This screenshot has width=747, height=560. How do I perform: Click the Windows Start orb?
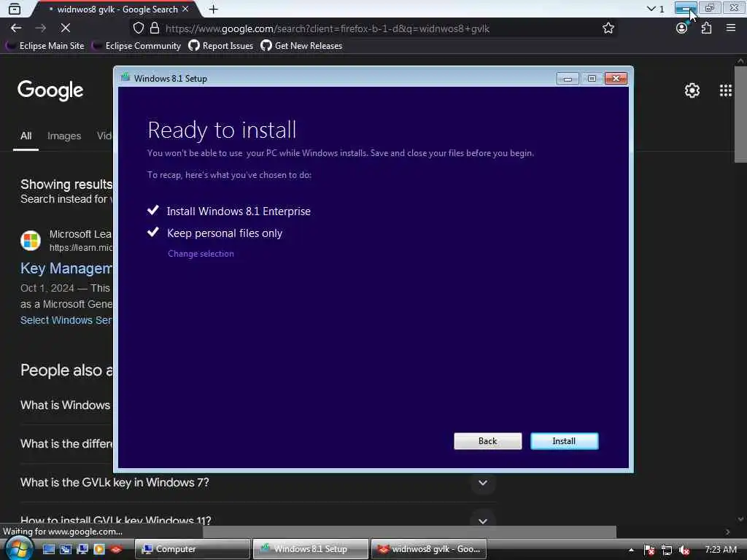[18, 548]
